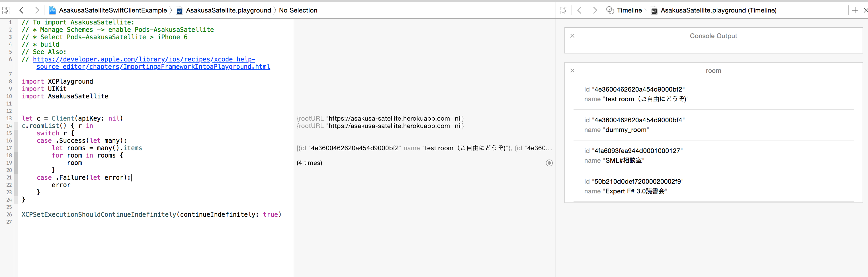Open the "No Selection" jump bar menu

[x=298, y=11]
